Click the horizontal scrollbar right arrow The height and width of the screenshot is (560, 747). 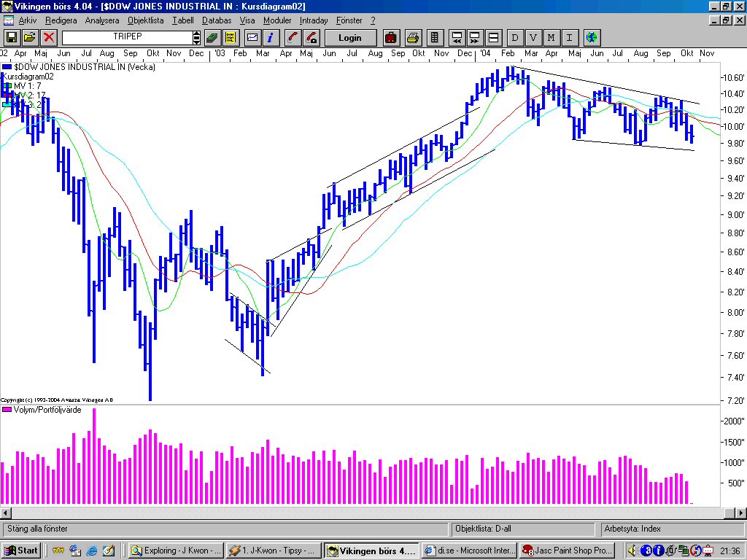[741, 513]
